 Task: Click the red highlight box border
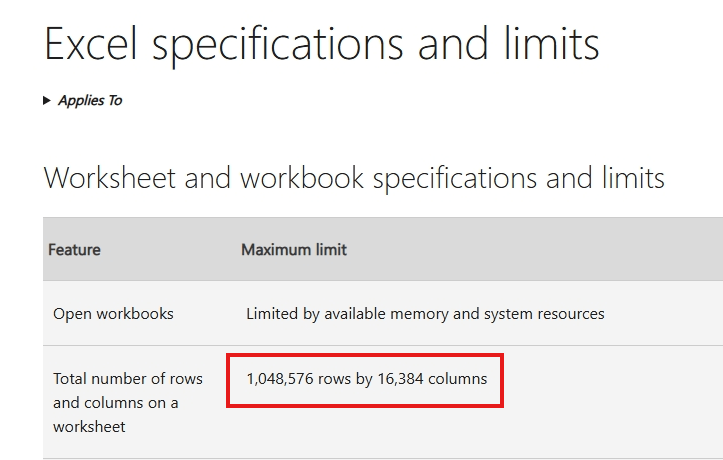point(365,355)
